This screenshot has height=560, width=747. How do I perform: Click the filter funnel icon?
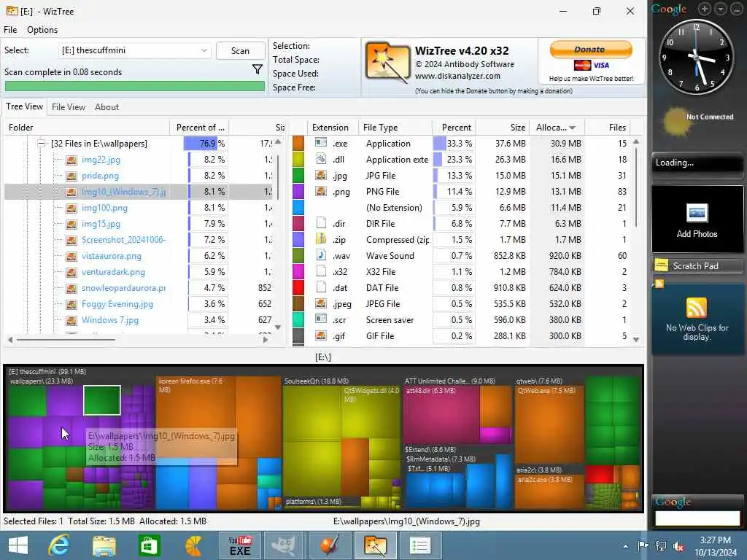pyautogui.click(x=258, y=69)
